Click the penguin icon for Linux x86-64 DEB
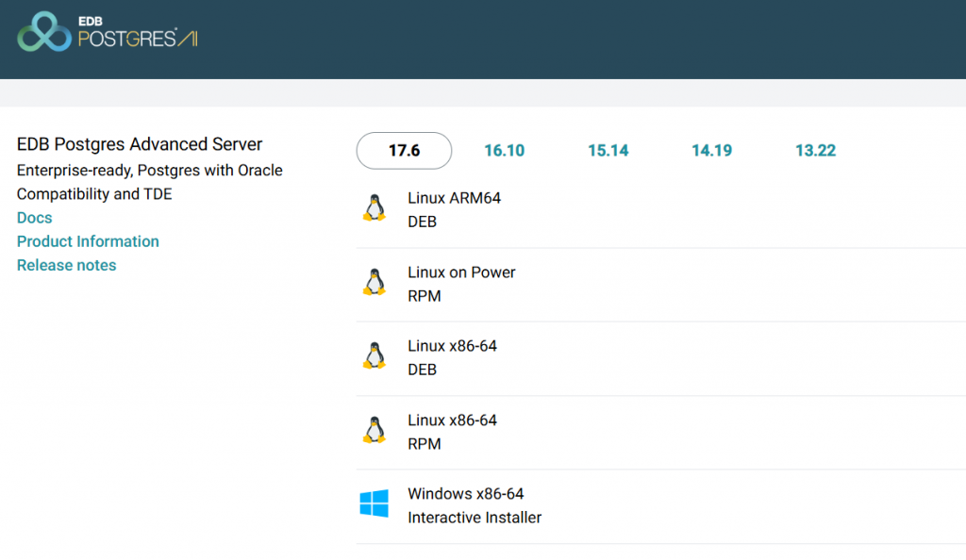 pos(375,355)
